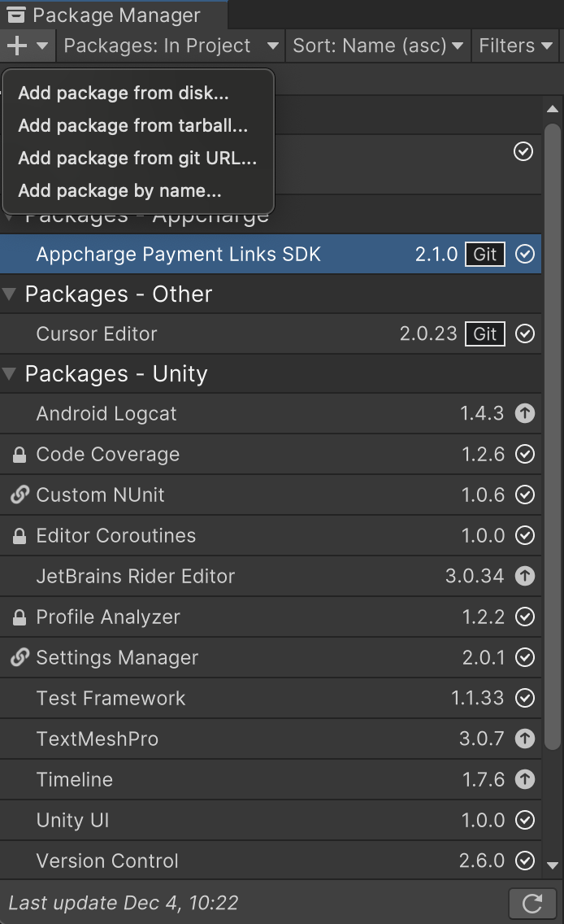Select the Code Coverage package

[x=271, y=454]
